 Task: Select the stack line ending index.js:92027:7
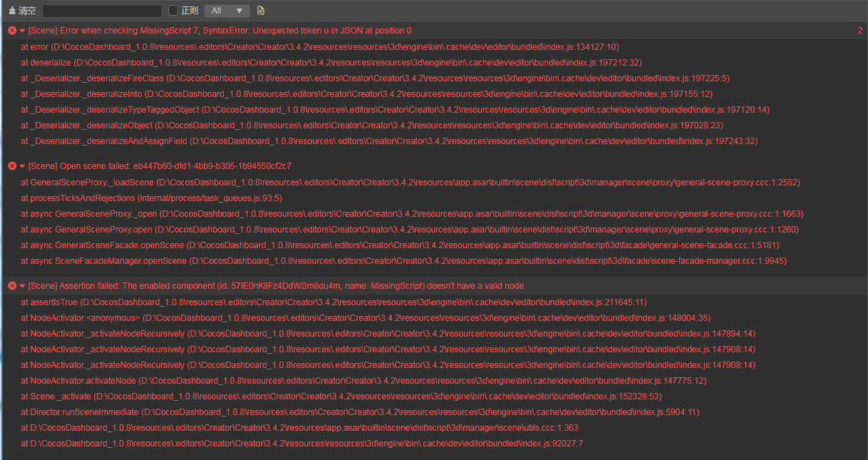pos(301,444)
